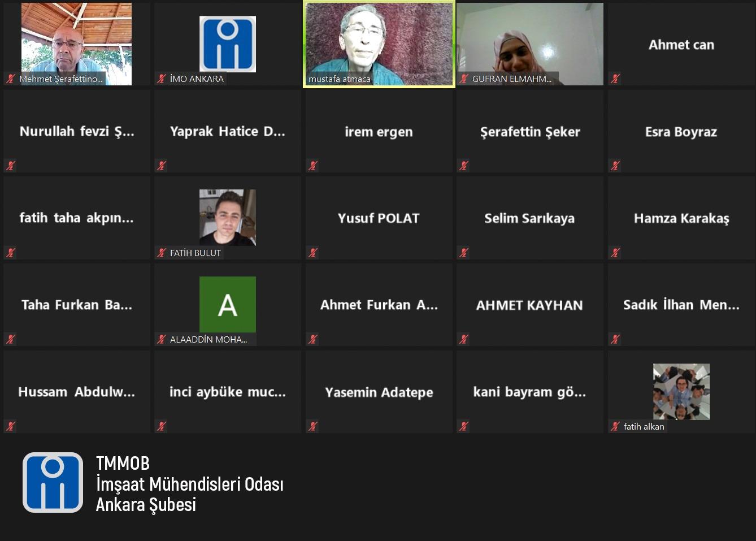Select the Hamza Karakaş participant tile
Viewport: 756px width, 541px height.
(x=681, y=218)
